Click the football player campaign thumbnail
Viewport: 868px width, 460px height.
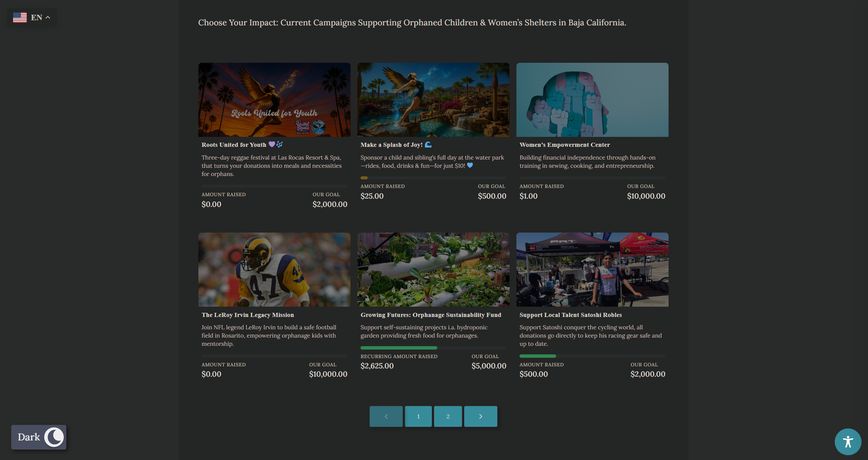pos(274,270)
